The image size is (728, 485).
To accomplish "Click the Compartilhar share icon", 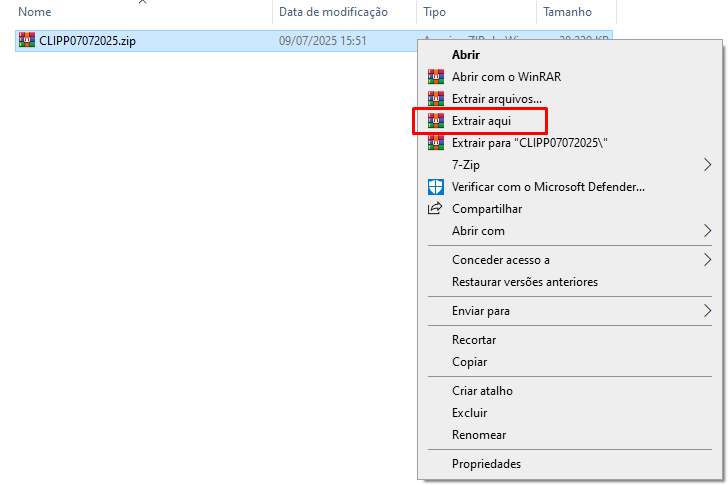I will [x=435, y=209].
